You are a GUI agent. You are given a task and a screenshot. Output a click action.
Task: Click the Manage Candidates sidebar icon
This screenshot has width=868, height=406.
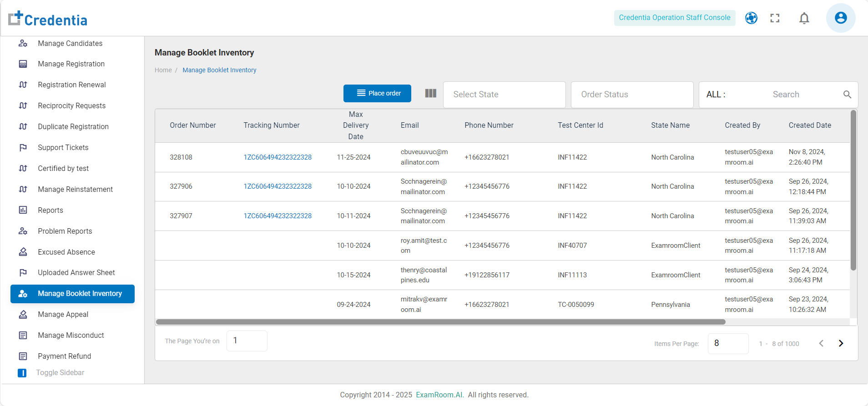[x=23, y=43]
